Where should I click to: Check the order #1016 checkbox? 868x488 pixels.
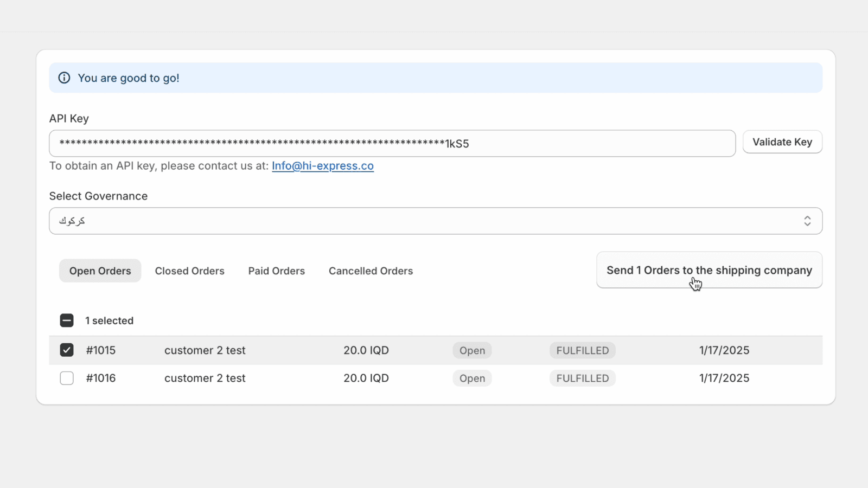click(x=67, y=378)
